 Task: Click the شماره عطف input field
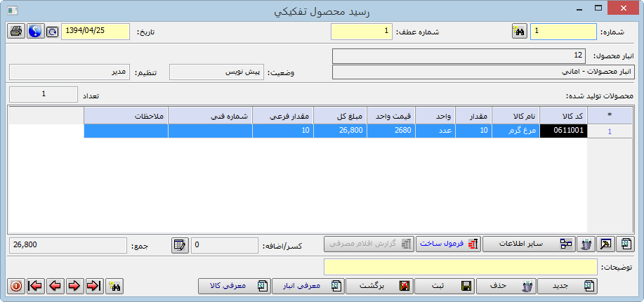[x=362, y=32]
